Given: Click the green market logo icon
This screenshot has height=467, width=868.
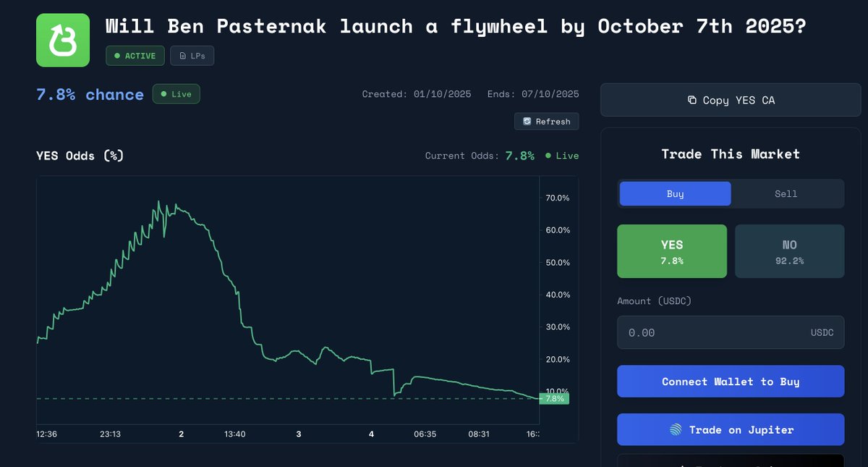Looking at the screenshot, I should (x=63, y=40).
